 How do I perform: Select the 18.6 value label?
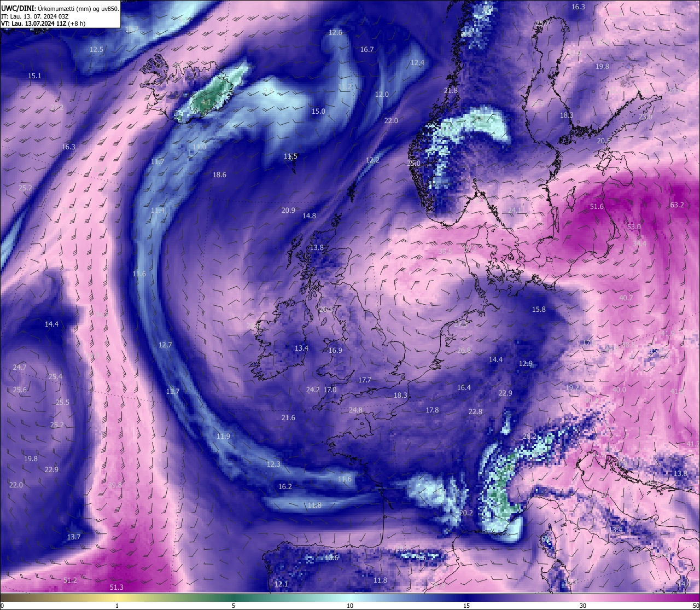coord(219,175)
